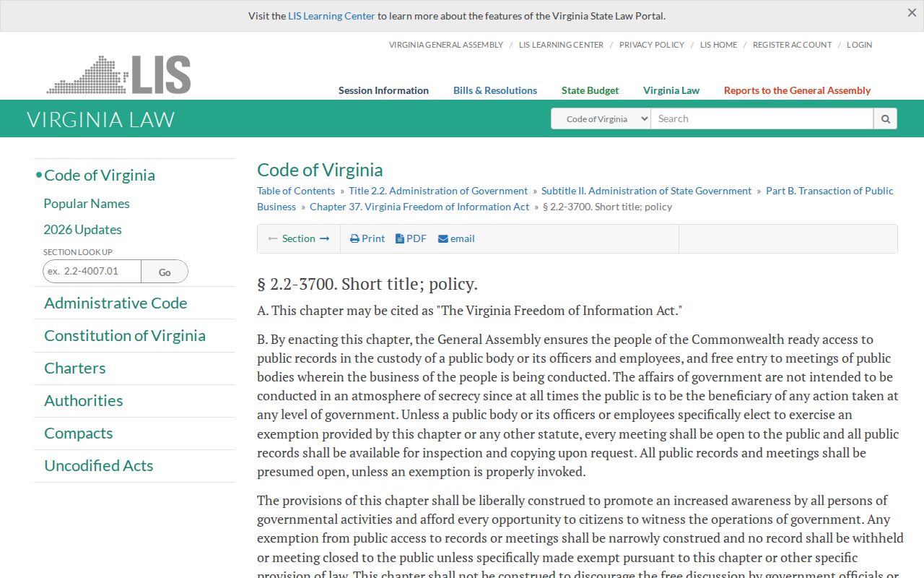
Task: Go to the previous section arrow
Action: click(273, 238)
